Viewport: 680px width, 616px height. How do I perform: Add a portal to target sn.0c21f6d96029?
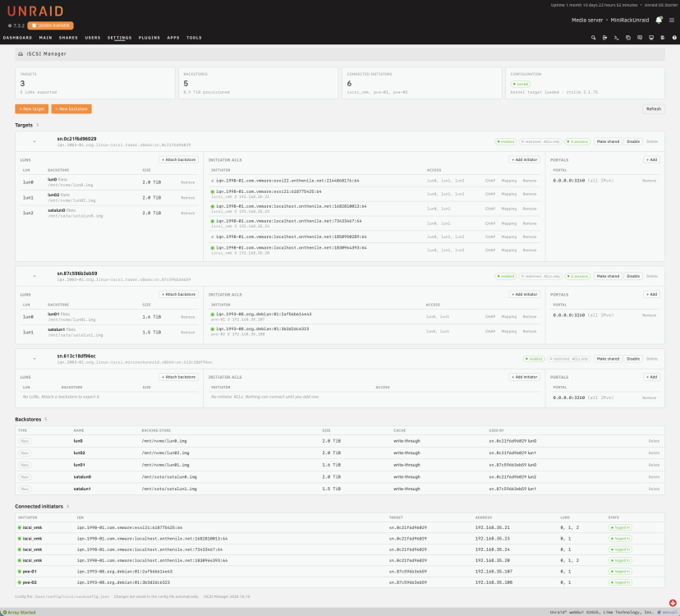[651, 159]
